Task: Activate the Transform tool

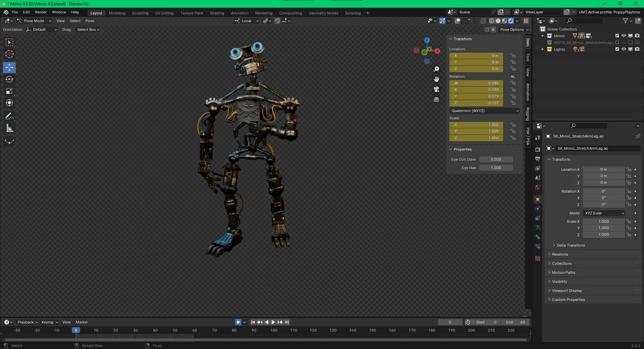Action: point(9,103)
